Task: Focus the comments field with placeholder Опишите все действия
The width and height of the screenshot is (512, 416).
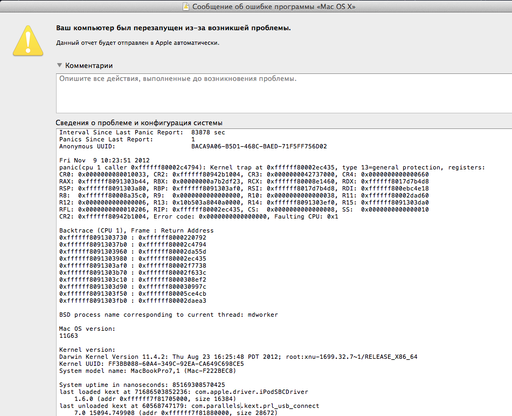Action: (284, 93)
